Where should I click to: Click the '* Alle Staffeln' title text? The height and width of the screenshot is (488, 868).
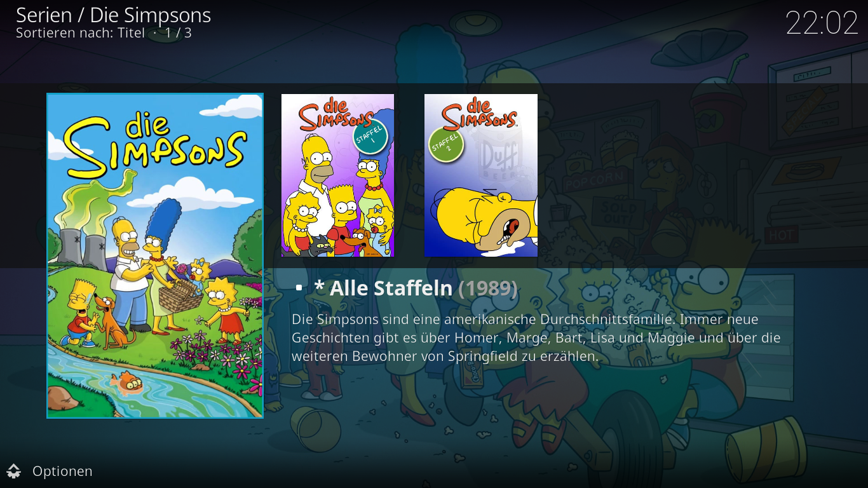383,288
